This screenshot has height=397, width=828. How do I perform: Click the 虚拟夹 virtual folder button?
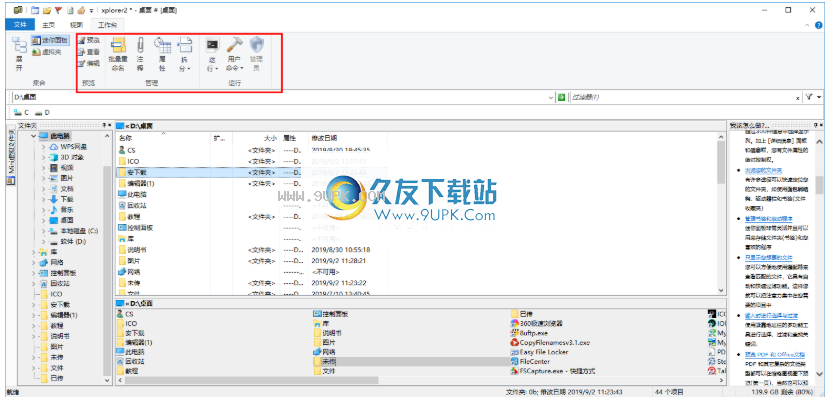(46, 52)
